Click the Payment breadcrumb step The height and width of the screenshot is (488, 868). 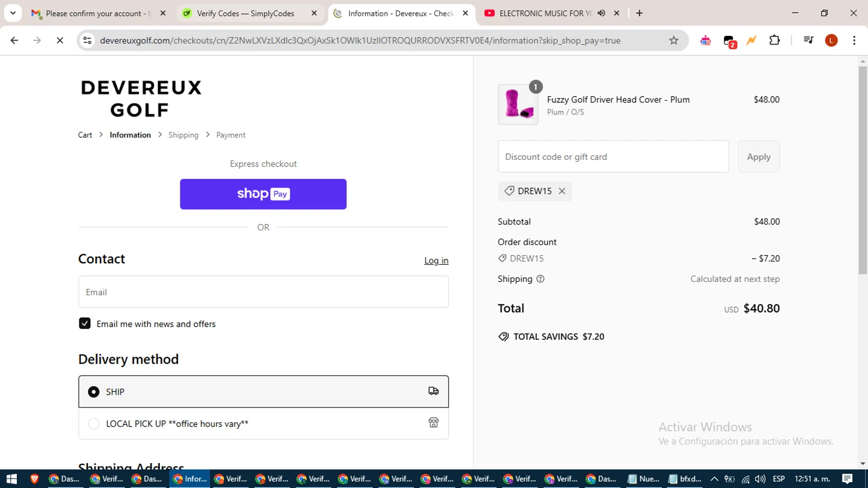coord(231,135)
